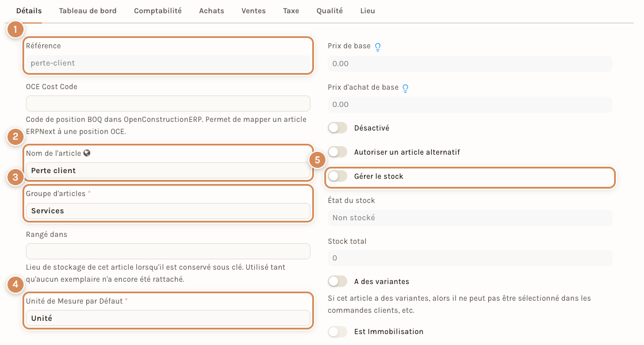Click the Prix d'achat de base lightbulb icon
644x345 pixels.
coord(405,88)
